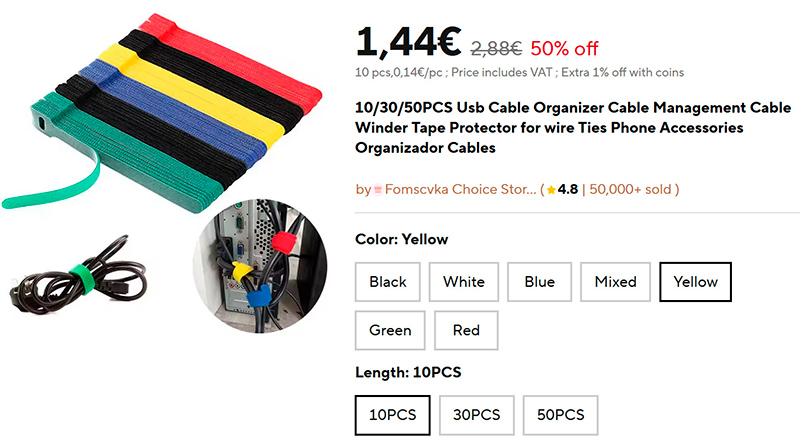Select the Black color option
Viewport: 800px width, 444px height.
pos(388,282)
